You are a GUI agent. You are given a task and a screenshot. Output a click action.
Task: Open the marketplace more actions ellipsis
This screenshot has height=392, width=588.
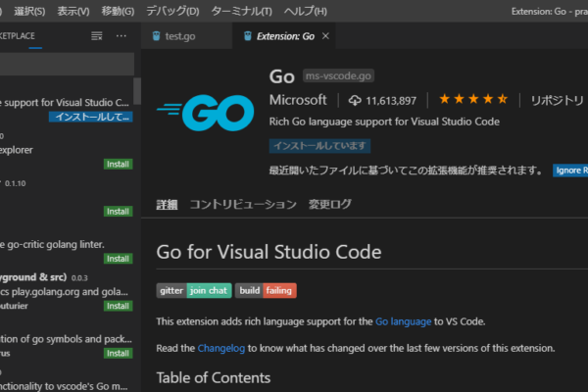122,36
